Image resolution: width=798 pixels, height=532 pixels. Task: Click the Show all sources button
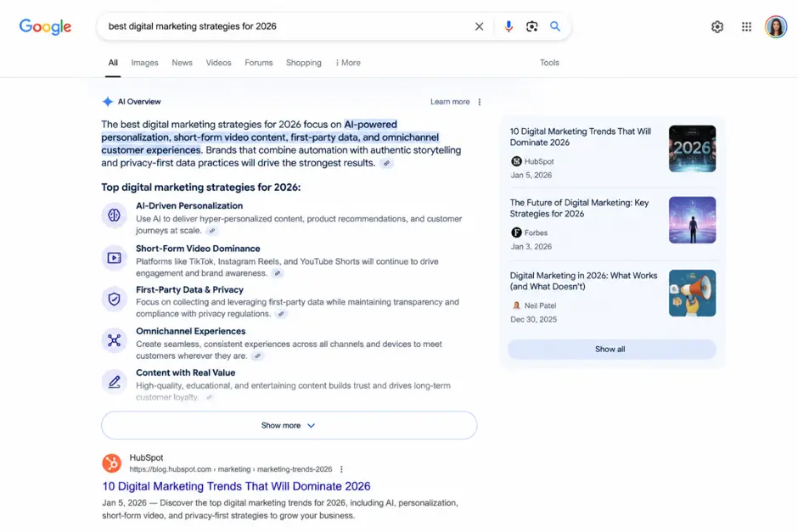612,350
